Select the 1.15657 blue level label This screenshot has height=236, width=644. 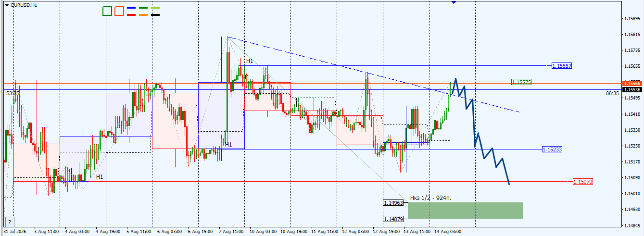tap(562, 65)
